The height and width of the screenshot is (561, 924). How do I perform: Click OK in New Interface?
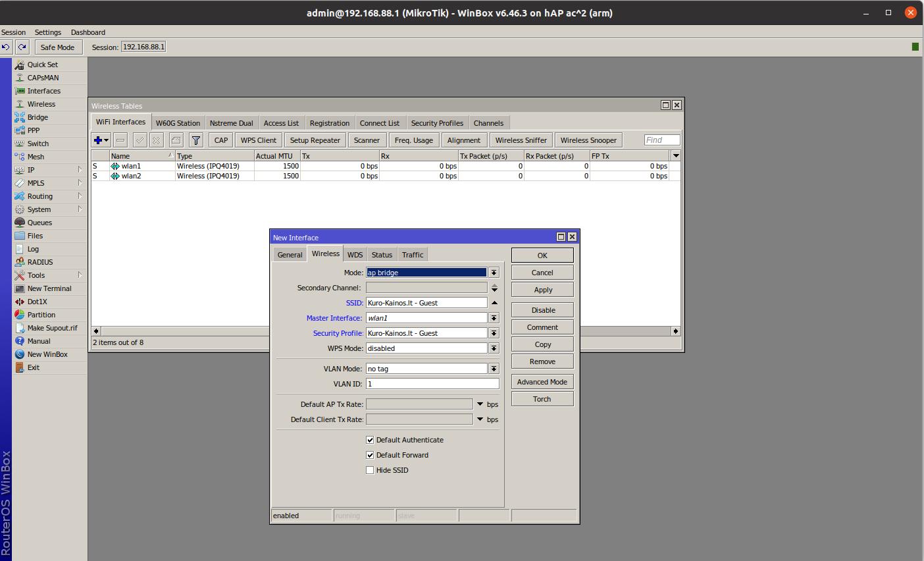point(542,255)
